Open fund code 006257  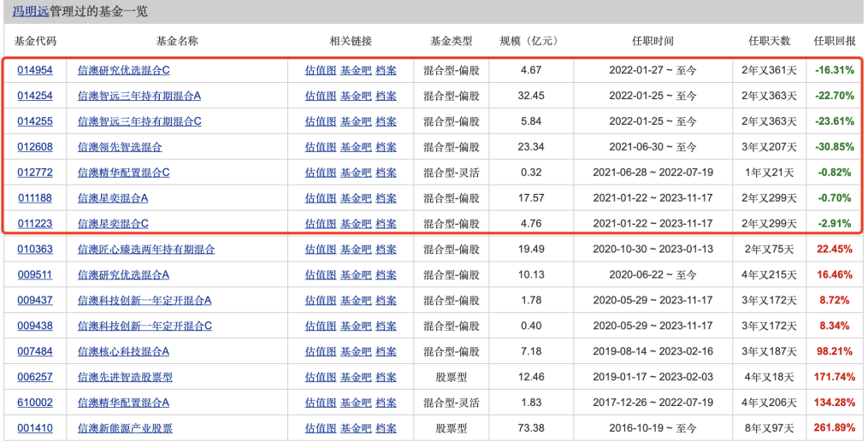tap(35, 376)
